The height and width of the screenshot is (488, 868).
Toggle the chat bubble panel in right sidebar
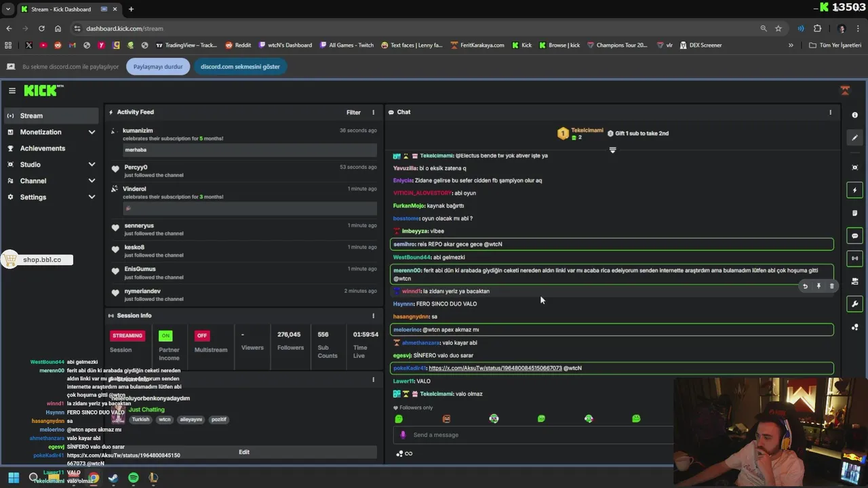click(x=854, y=236)
